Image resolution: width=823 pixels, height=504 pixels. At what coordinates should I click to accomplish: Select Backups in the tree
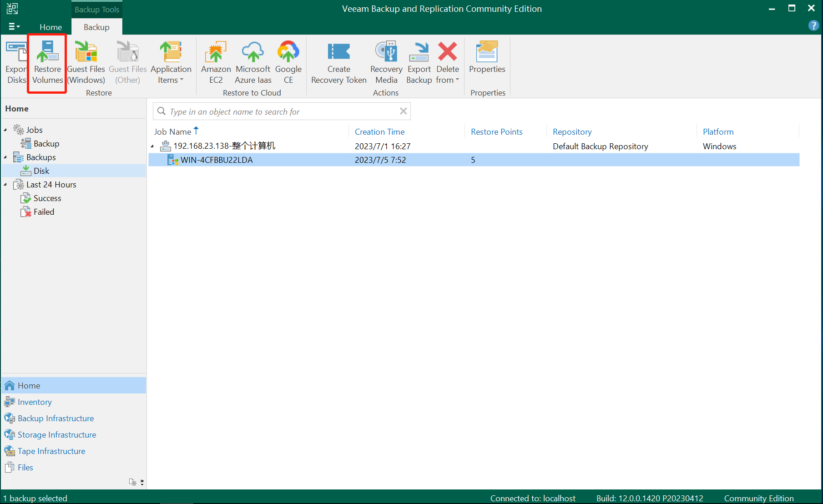41,157
